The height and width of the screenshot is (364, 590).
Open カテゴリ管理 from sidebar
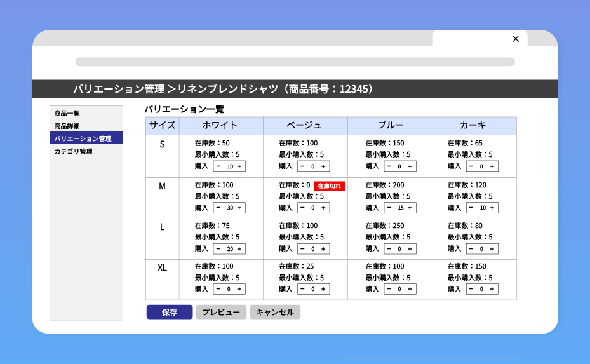[74, 151]
